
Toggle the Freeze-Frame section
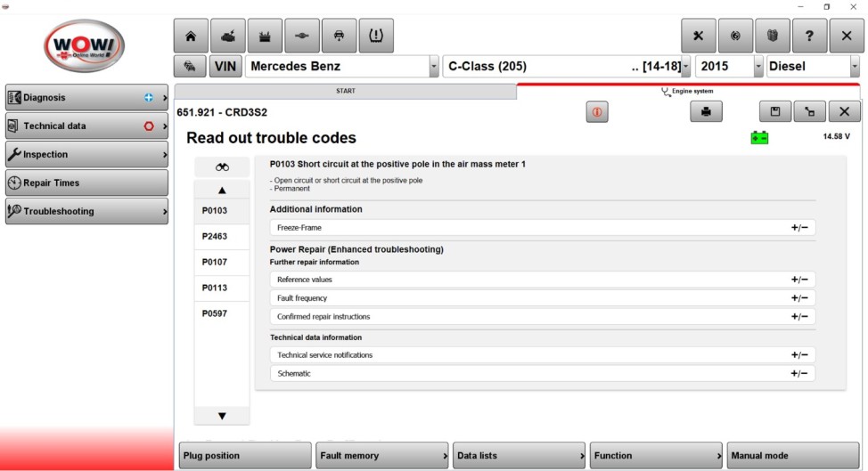(x=543, y=228)
